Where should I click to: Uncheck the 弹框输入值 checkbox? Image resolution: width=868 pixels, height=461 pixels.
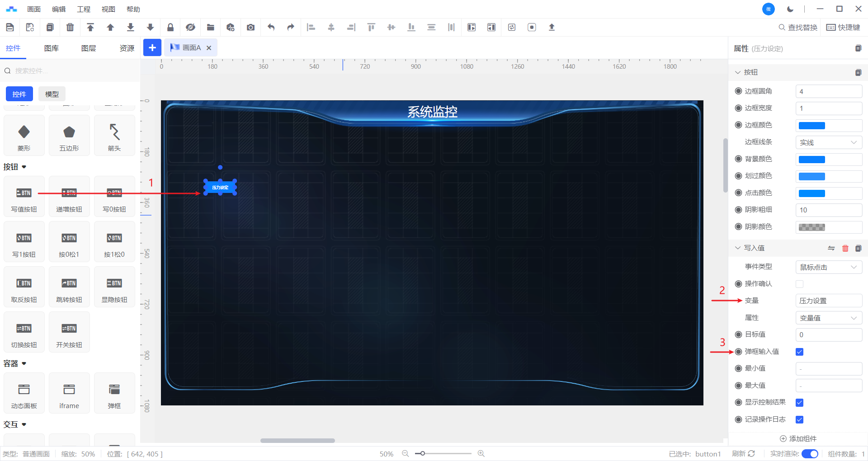pos(799,352)
